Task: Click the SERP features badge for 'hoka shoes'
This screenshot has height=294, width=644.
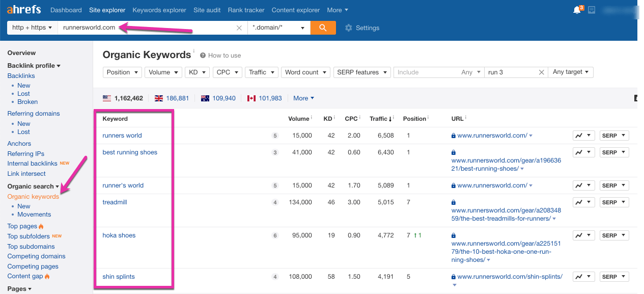Action: pyautogui.click(x=275, y=236)
